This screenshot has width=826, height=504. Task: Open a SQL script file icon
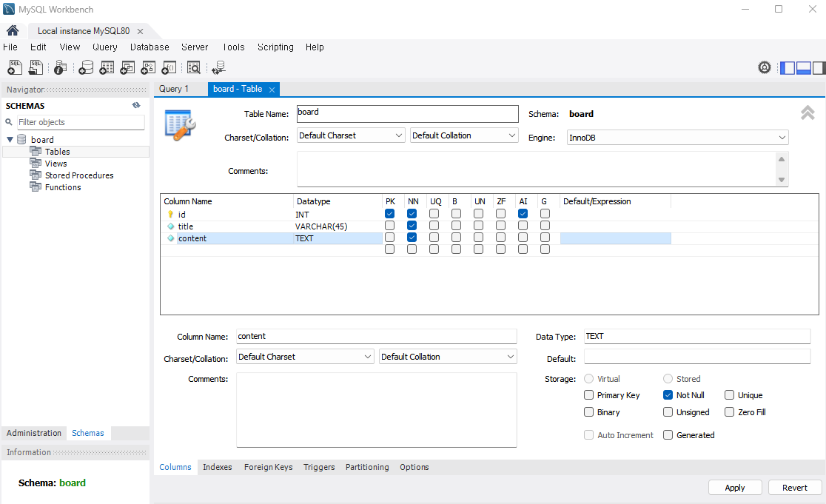coord(36,67)
